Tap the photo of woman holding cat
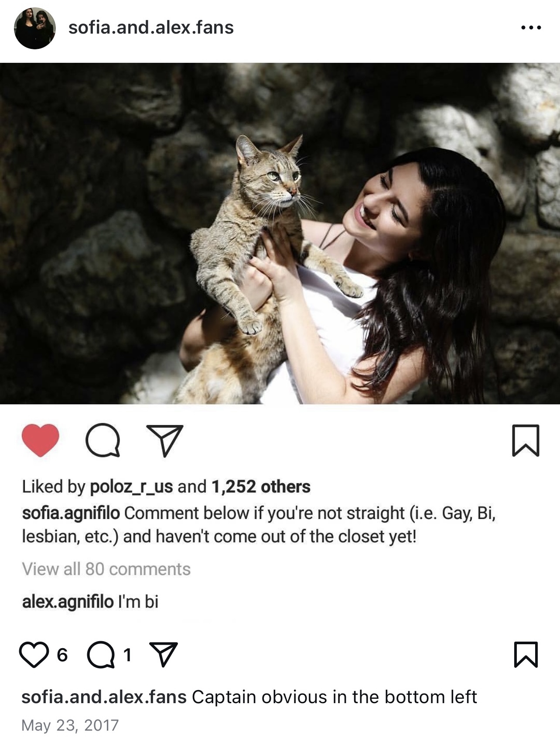 click(x=280, y=234)
